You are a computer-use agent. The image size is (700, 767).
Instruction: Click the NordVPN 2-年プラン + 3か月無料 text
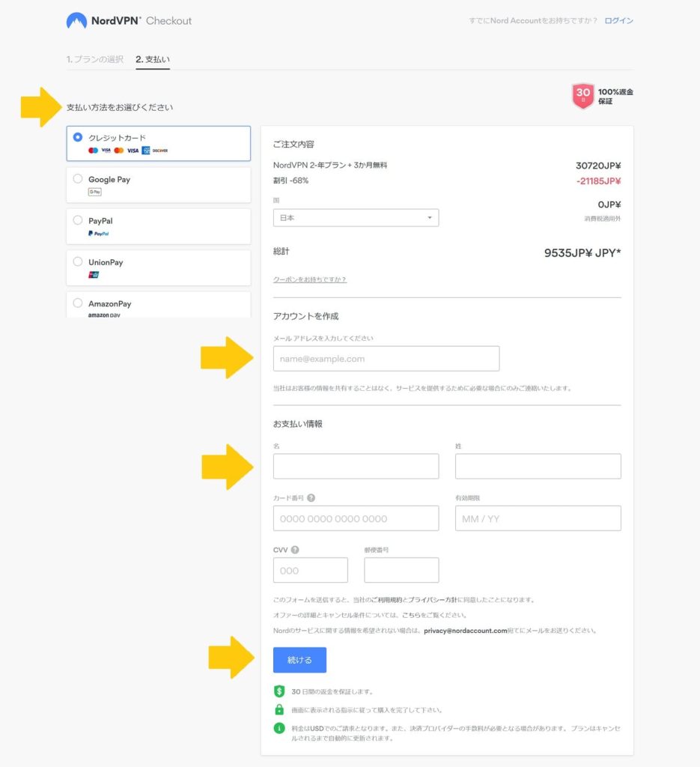330,166
